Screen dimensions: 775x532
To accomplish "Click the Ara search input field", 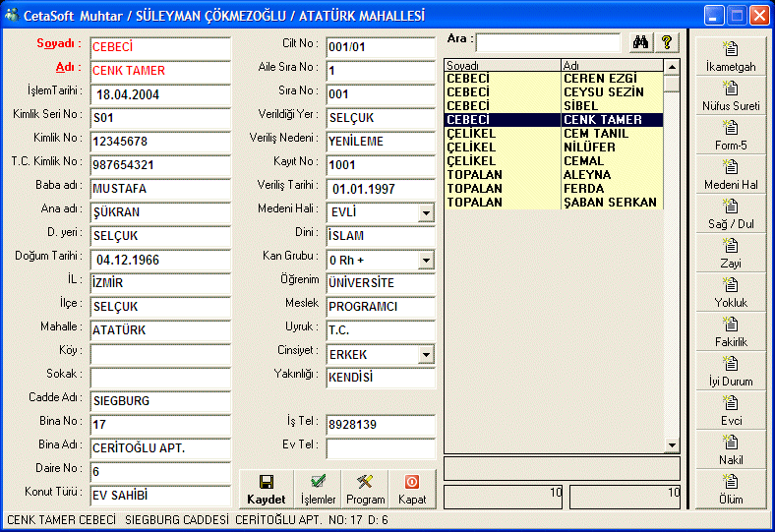I will click(549, 42).
